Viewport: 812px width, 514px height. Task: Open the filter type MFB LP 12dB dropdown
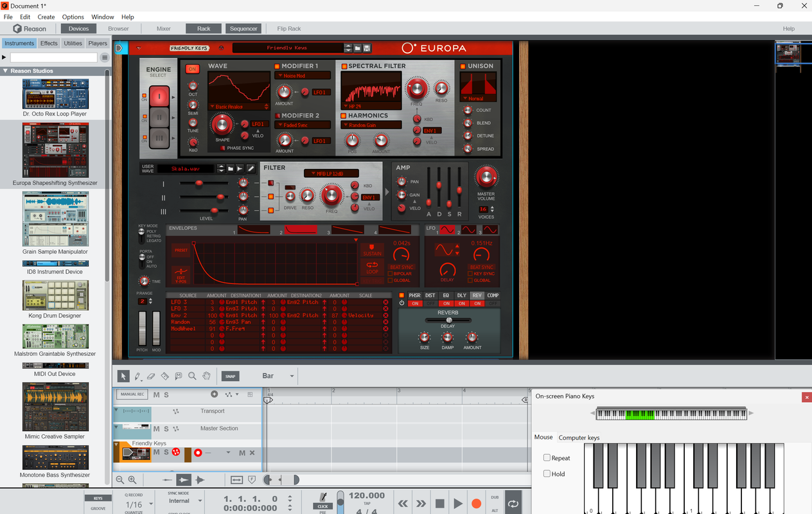coord(331,173)
